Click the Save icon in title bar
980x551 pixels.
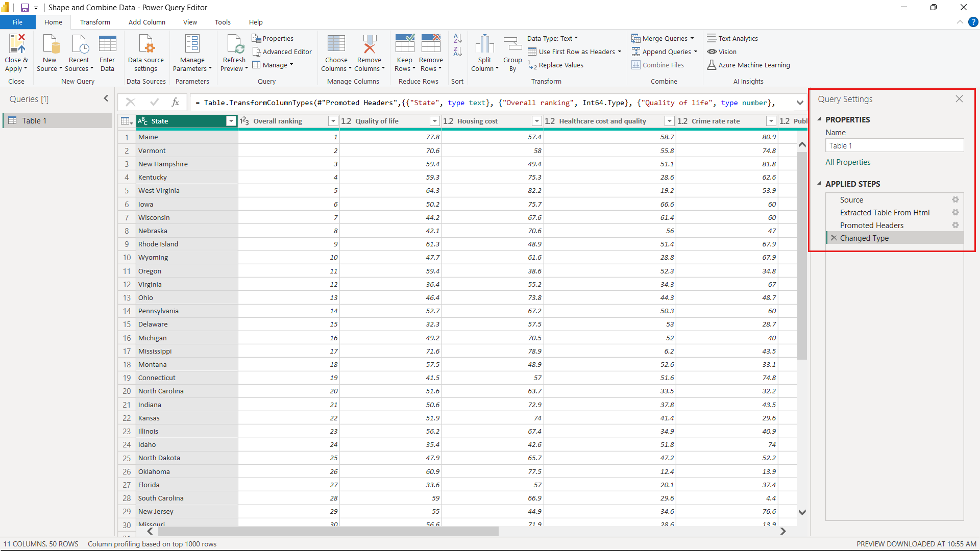coord(24,8)
